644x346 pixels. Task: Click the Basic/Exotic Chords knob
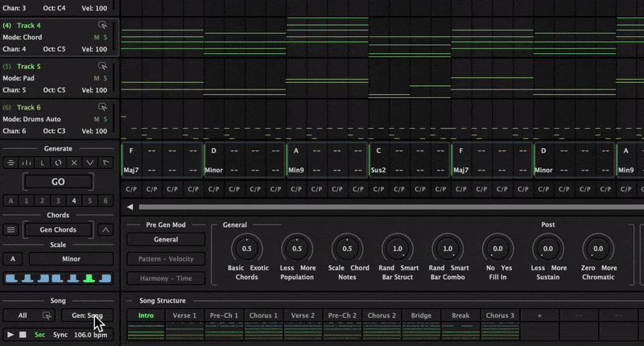[x=247, y=249]
